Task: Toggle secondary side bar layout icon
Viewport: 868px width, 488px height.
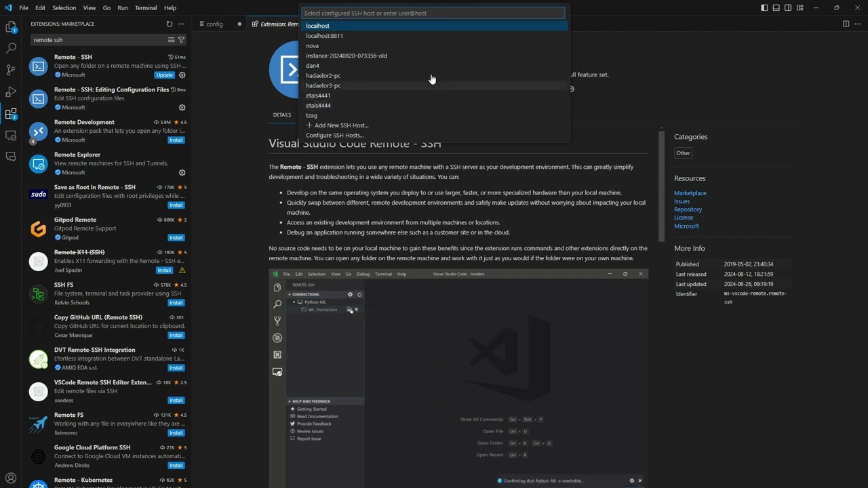Action: [x=788, y=7]
